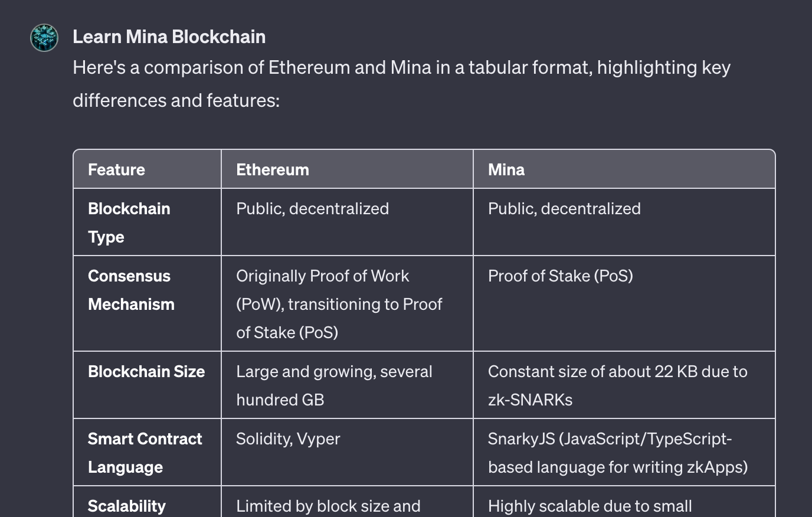The width and height of the screenshot is (812, 517).
Task: Select the Feature column header
Action: tap(147, 169)
